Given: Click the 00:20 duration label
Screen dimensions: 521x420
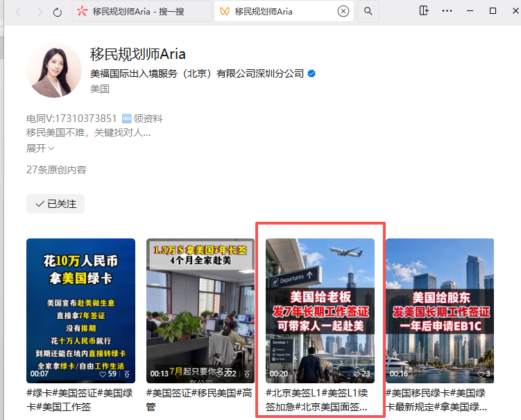Looking at the screenshot, I should coord(278,374).
